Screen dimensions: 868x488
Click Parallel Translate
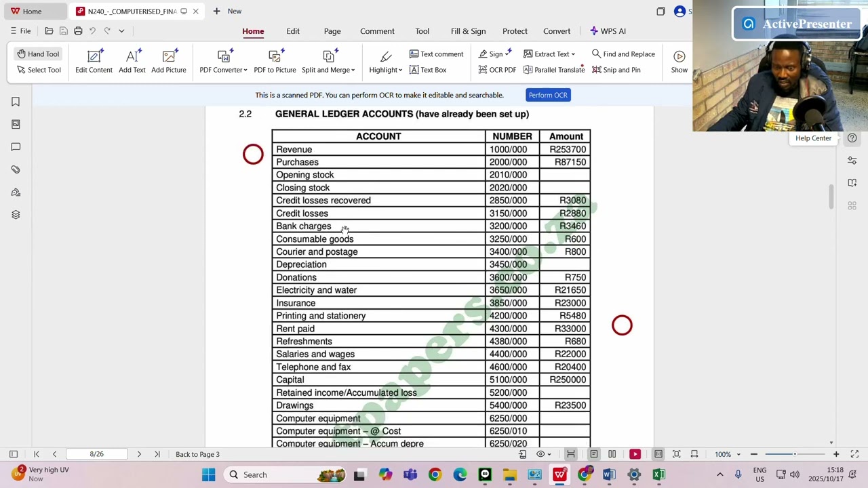click(x=553, y=70)
